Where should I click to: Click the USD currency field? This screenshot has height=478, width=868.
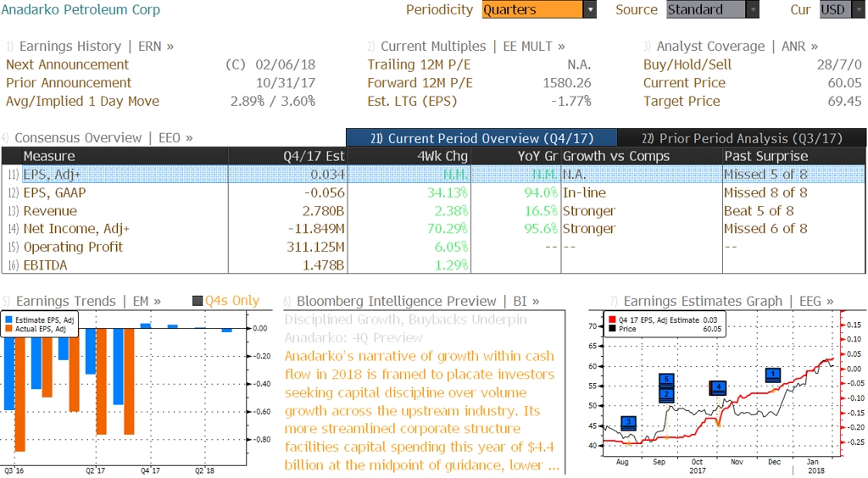click(x=835, y=9)
